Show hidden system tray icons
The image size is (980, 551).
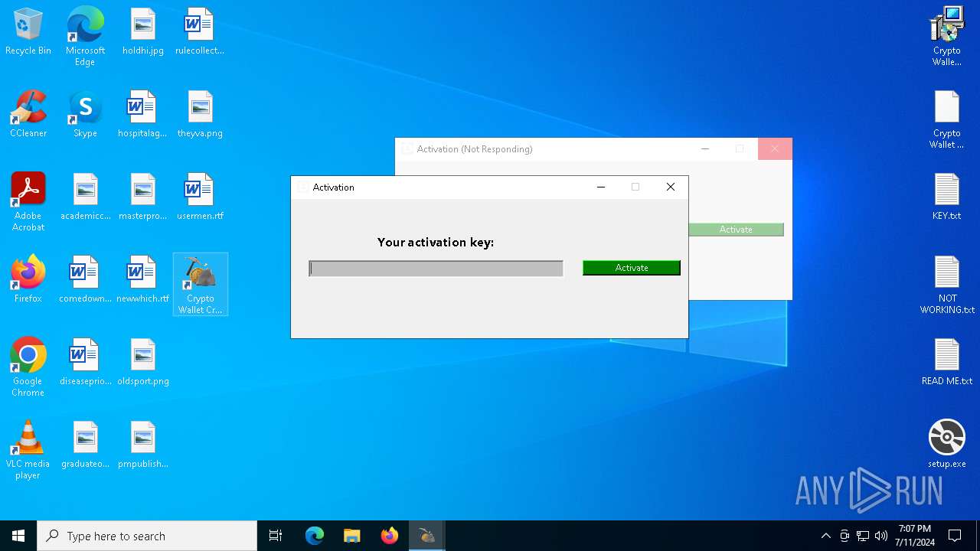[x=825, y=536]
